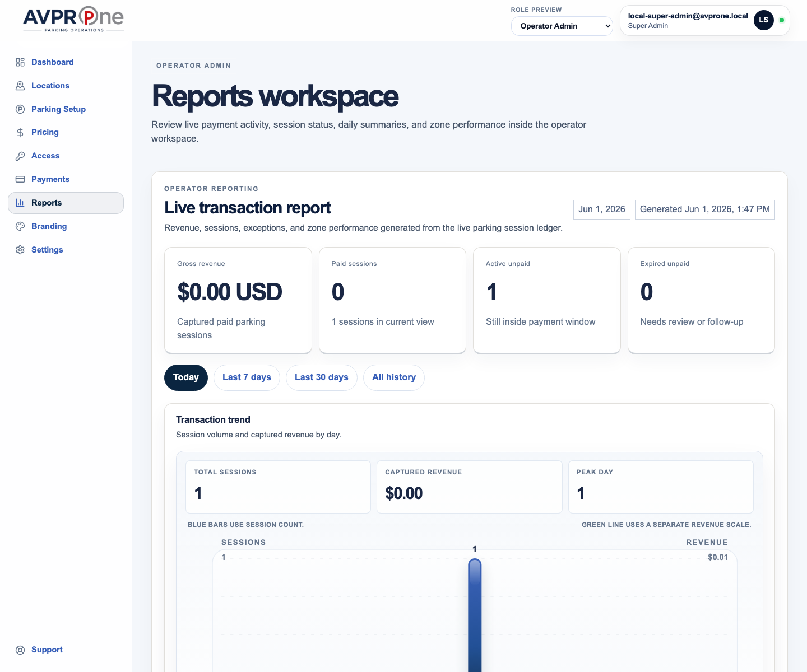Click the 'Reports workspace' title
The image size is (807, 672).
(x=275, y=96)
